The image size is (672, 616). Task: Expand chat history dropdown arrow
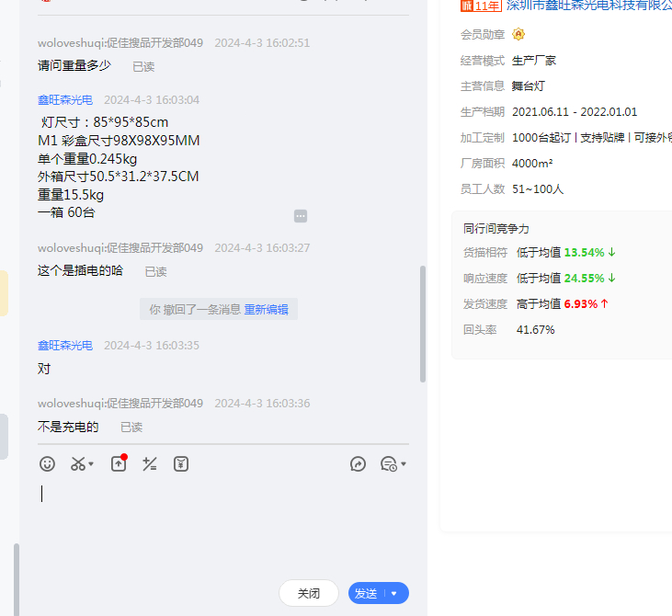[x=404, y=464]
